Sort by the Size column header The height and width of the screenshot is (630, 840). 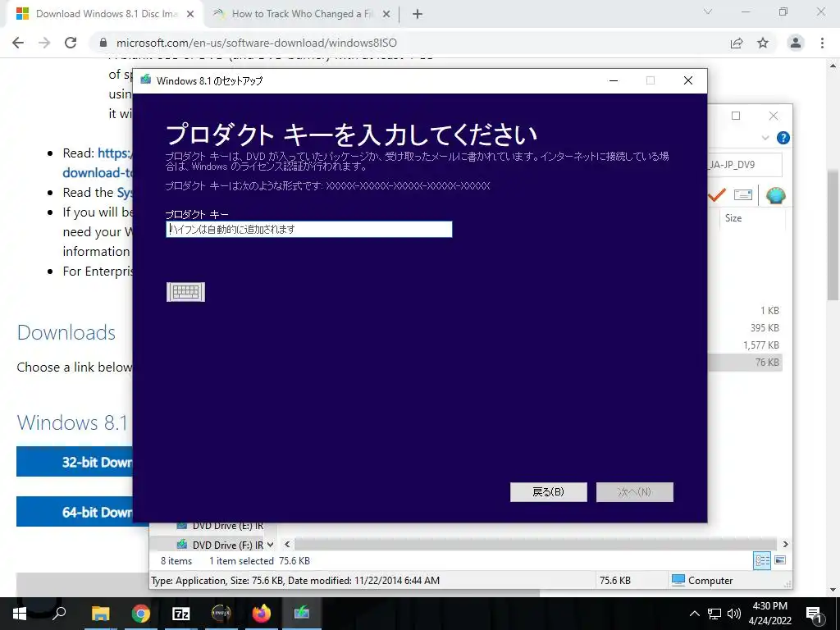[733, 218]
